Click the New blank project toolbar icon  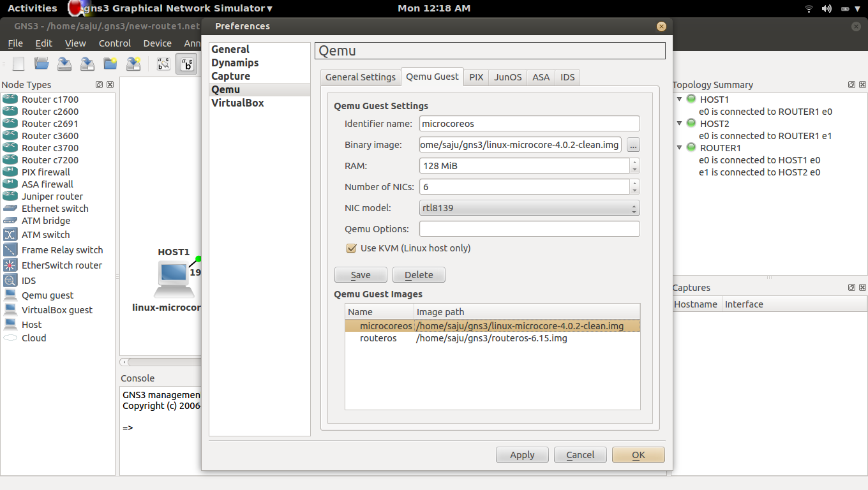tap(19, 64)
